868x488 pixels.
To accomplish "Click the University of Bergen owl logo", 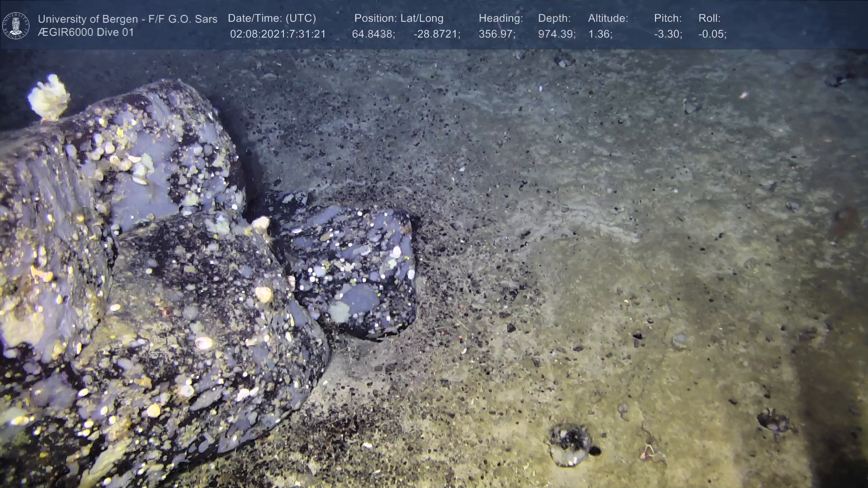I will 16,25.
